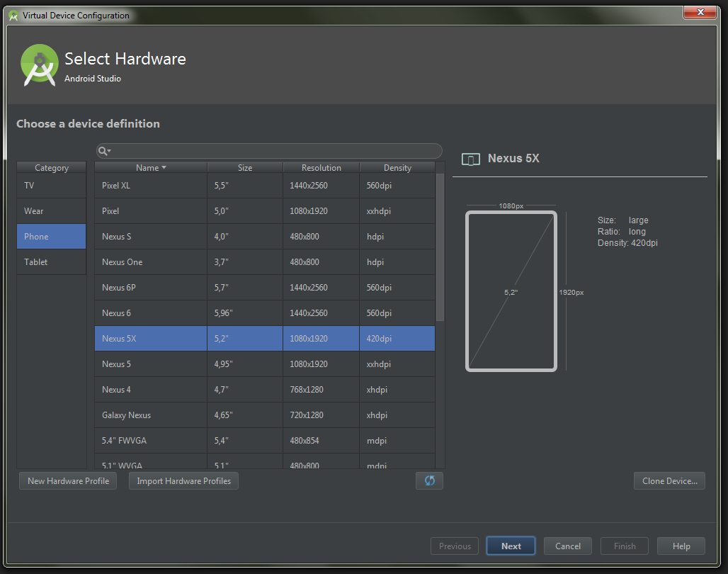Screen dimensions: 728x574
Task: Sort devices by Size column header
Action: click(245, 168)
